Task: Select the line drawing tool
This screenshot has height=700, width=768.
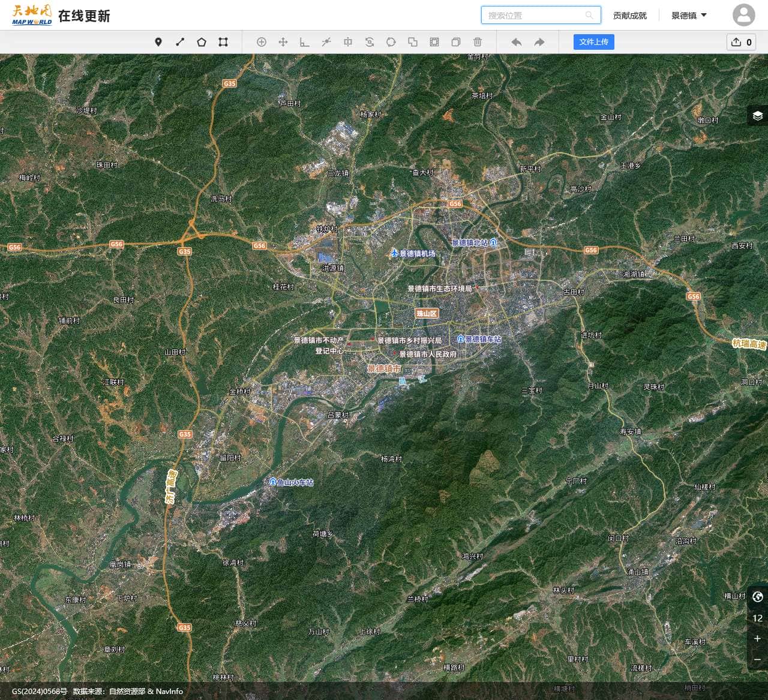Action: pos(180,42)
